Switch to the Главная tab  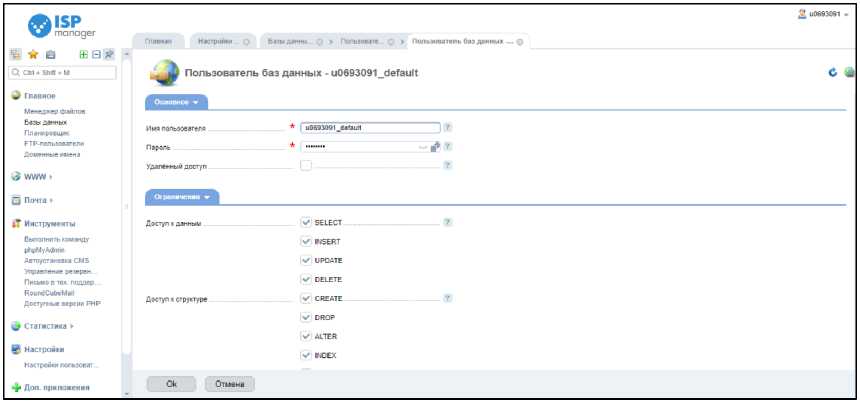click(159, 42)
